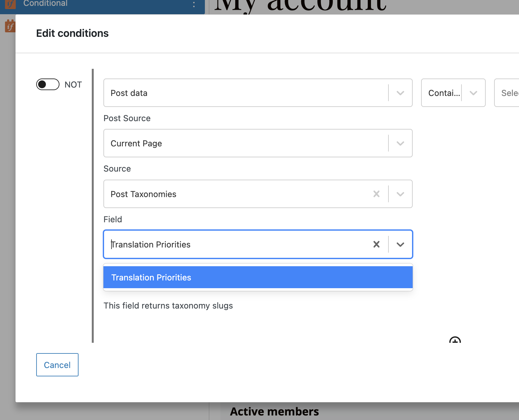Click the Cancel button
Screen dimensions: 519x420
pyautogui.click(x=57, y=365)
